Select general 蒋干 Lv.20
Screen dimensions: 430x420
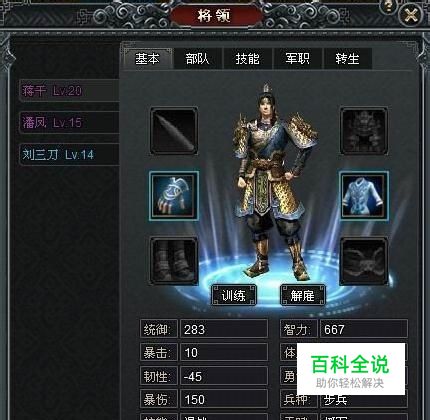[x=69, y=91]
